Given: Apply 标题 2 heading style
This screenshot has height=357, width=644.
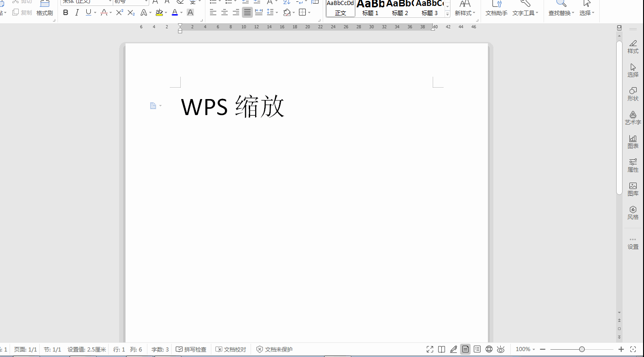Looking at the screenshot, I should pos(400,8).
